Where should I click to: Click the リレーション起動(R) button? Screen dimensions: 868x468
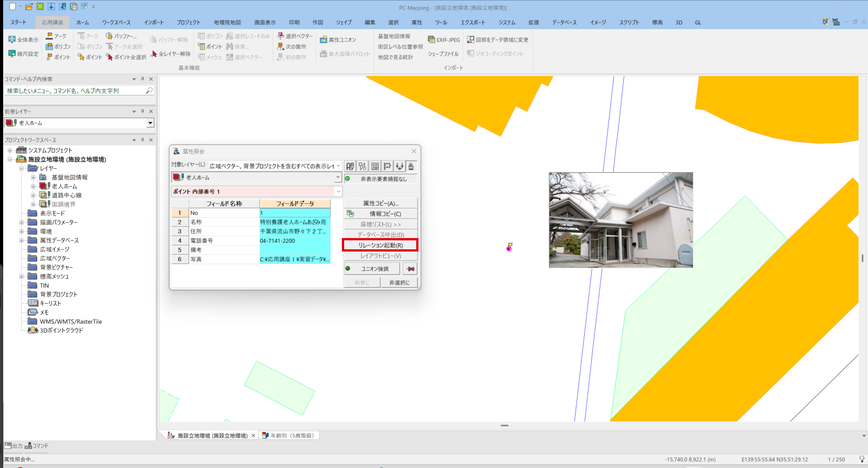[380, 245]
